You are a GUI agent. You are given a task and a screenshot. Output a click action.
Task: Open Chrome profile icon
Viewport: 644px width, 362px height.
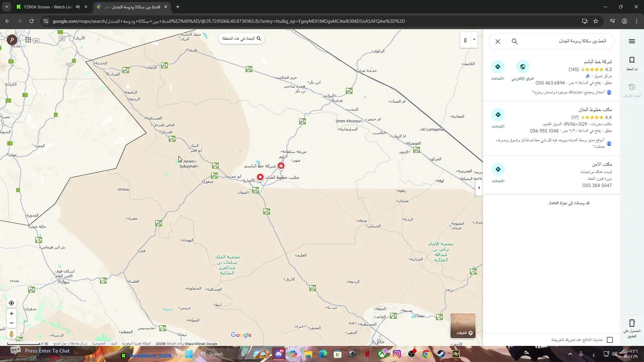[624, 21]
